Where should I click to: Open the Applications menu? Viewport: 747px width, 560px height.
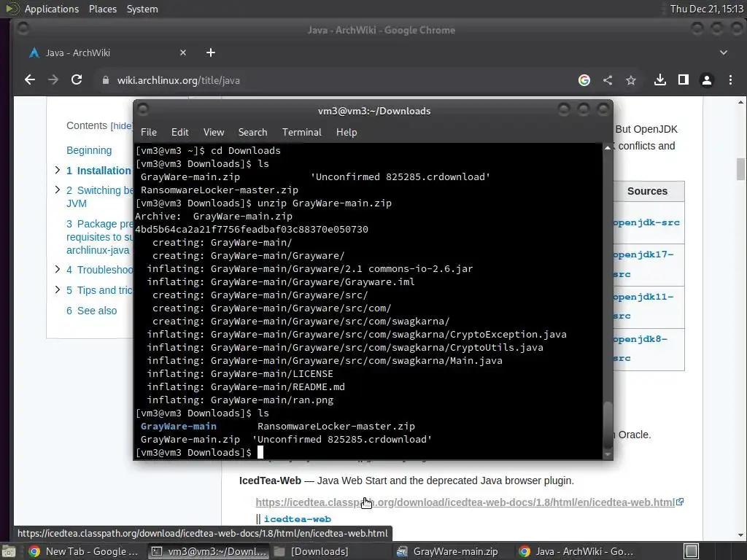(x=52, y=9)
